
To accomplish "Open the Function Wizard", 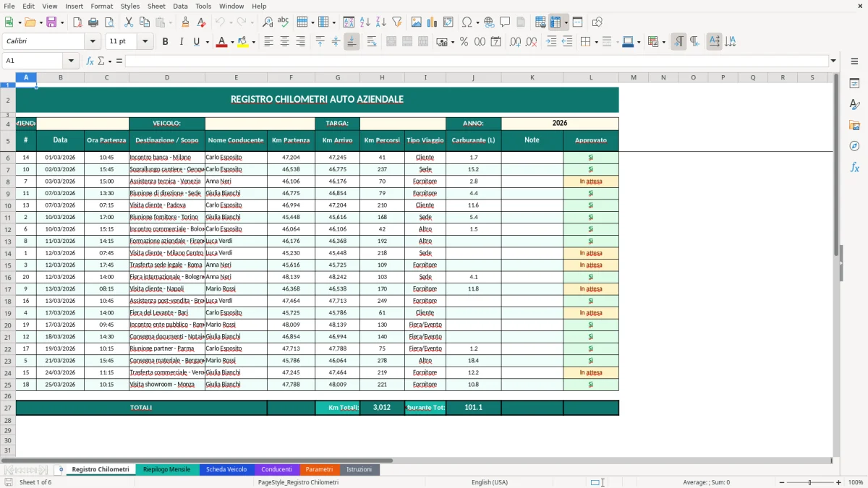I will point(90,61).
